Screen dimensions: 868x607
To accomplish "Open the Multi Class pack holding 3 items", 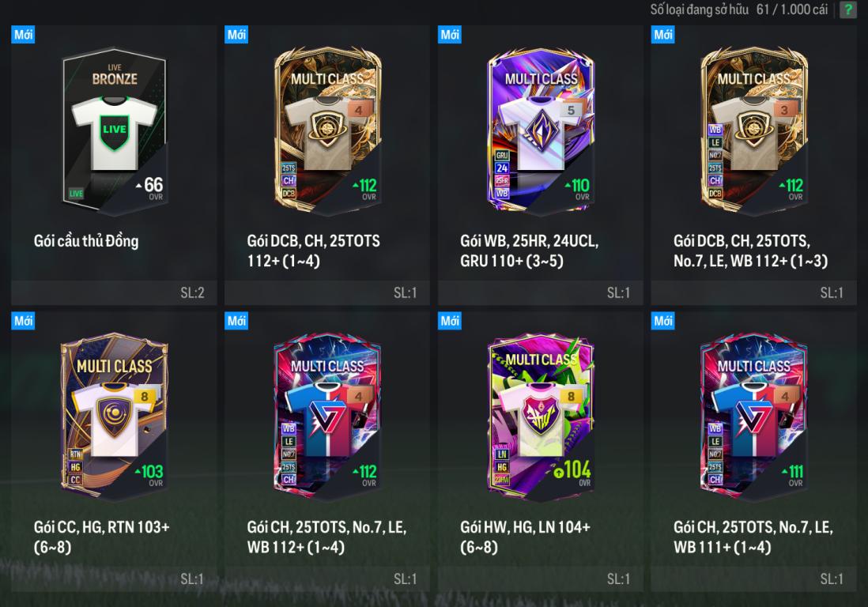I will (x=754, y=130).
